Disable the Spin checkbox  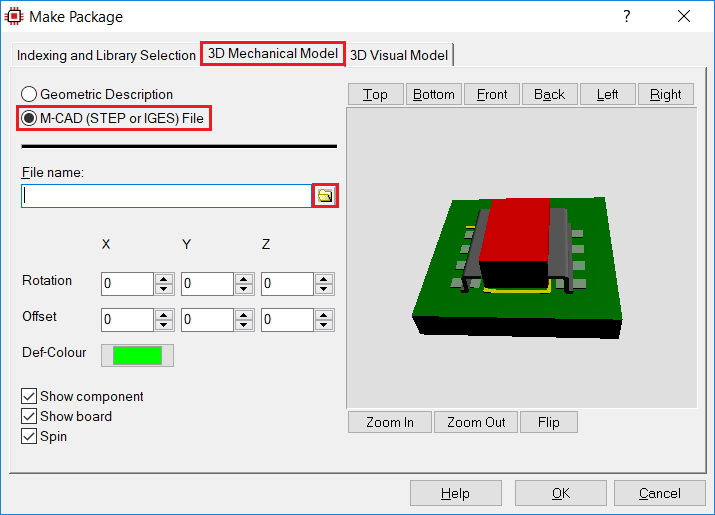pyautogui.click(x=29, y=436)
